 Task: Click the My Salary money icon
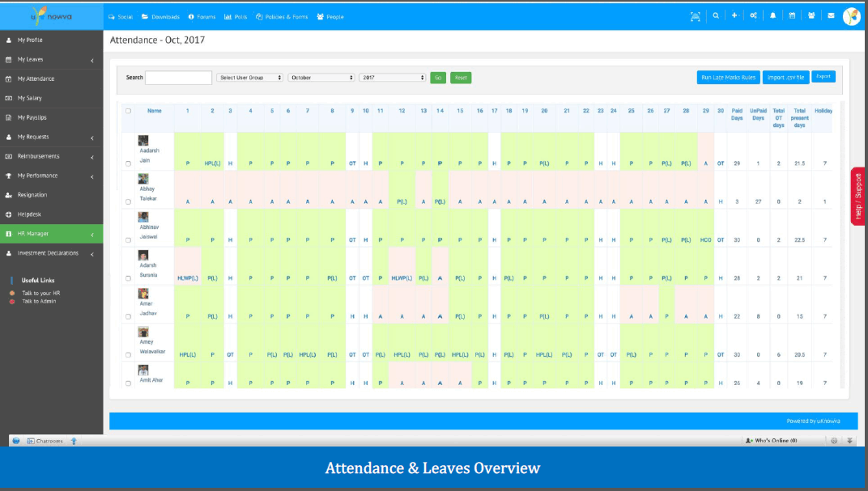pos(8,98)
